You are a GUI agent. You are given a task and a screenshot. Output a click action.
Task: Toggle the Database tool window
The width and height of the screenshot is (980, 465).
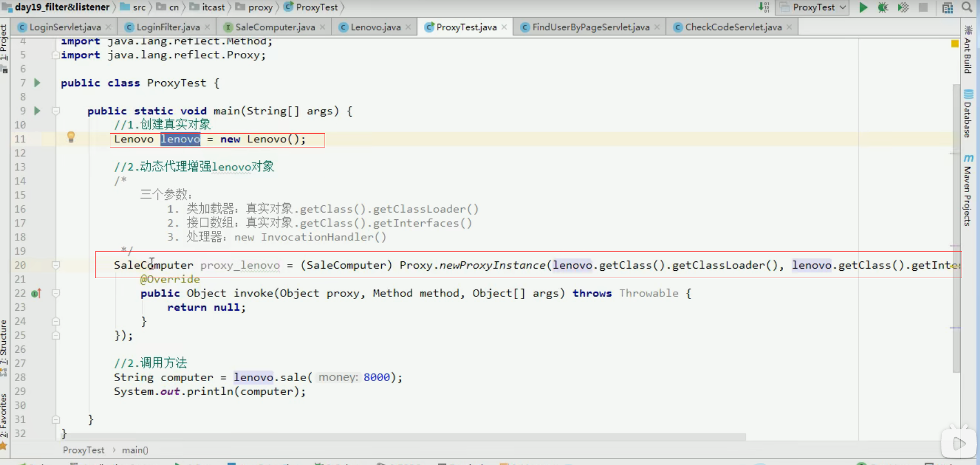click(968, 113)
